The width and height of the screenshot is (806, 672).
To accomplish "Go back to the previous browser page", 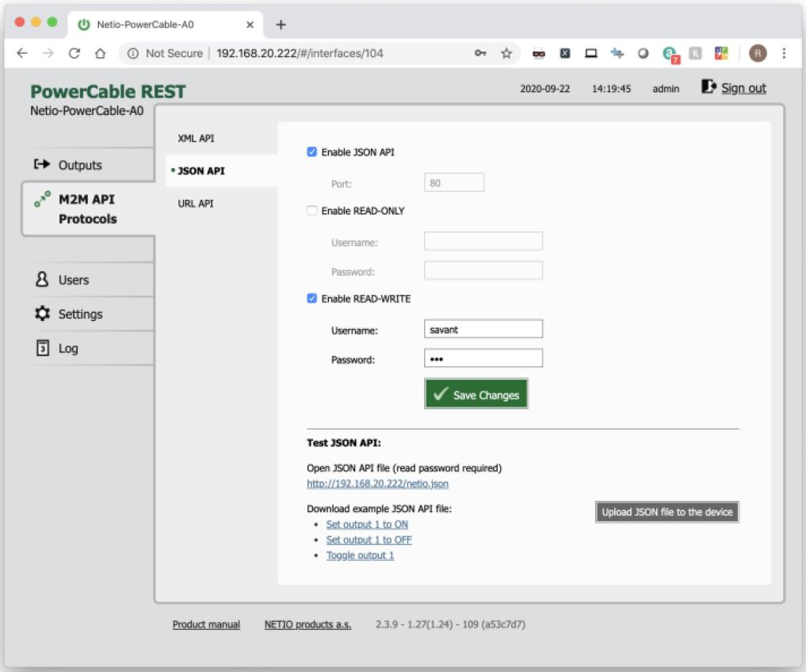I will pyautogui.click(x=22, y=53).
